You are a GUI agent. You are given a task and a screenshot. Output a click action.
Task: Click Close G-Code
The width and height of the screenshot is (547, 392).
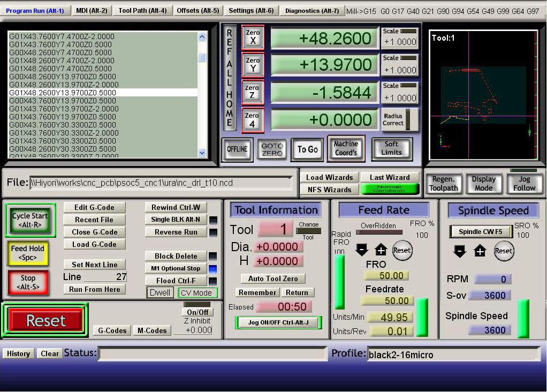[94, 232]
